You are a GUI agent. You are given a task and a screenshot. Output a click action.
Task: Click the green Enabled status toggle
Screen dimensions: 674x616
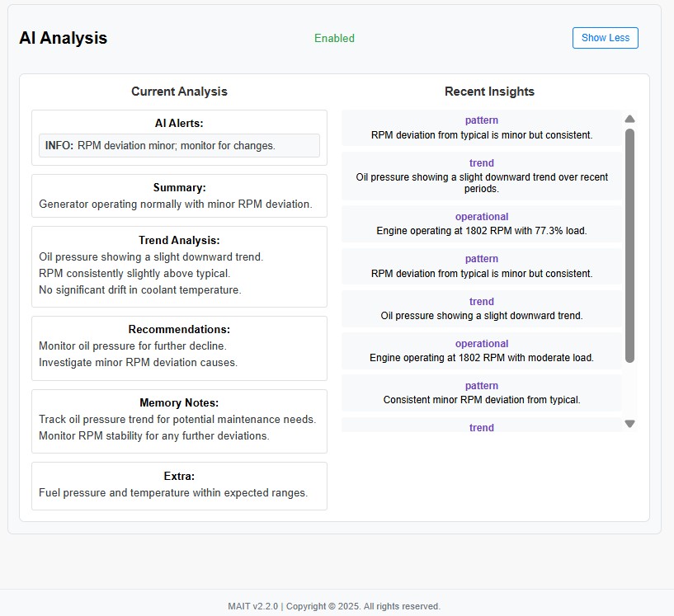[334, 39]
